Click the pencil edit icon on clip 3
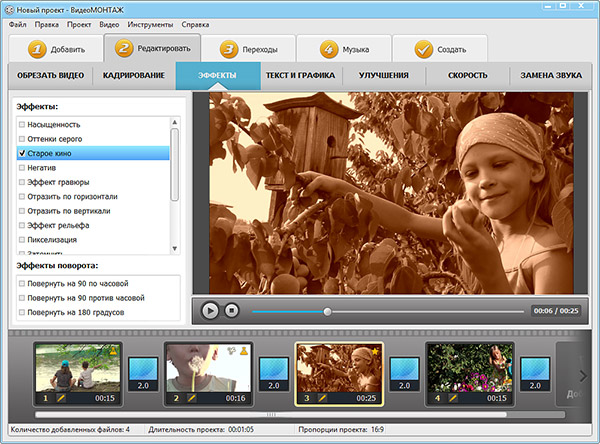 (322, 398)
